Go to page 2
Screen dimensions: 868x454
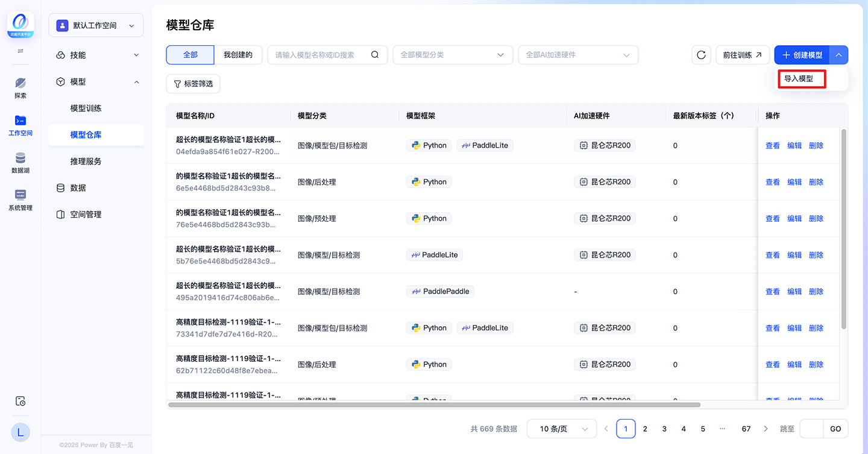(x=645, y=429)
